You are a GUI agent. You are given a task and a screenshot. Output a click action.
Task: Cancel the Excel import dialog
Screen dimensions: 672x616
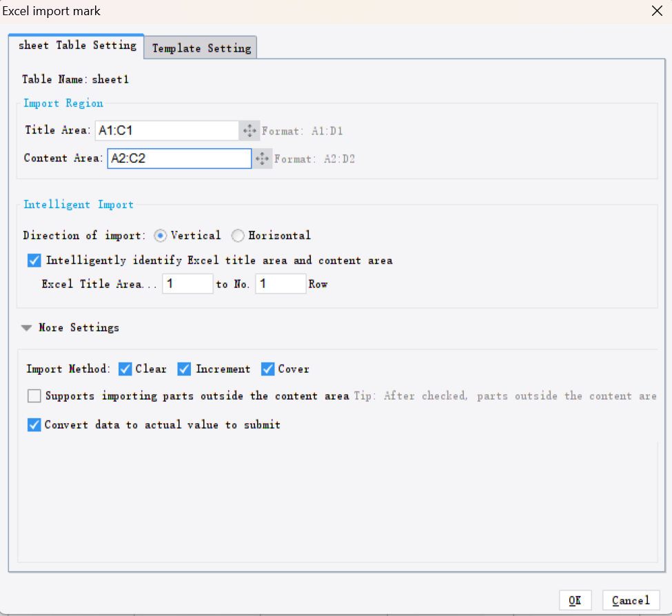631,599
